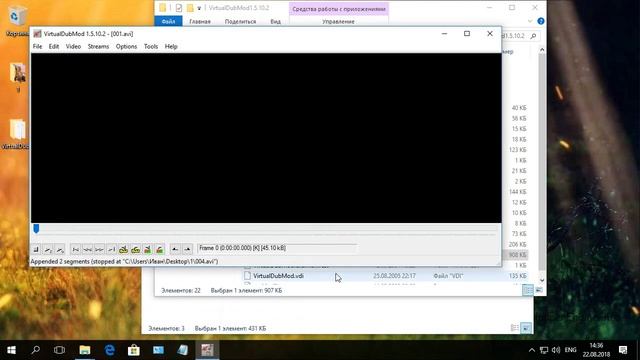
Task: Open the Action Center notifications icon
Action: pyautogui.click(x=623, y=350)
